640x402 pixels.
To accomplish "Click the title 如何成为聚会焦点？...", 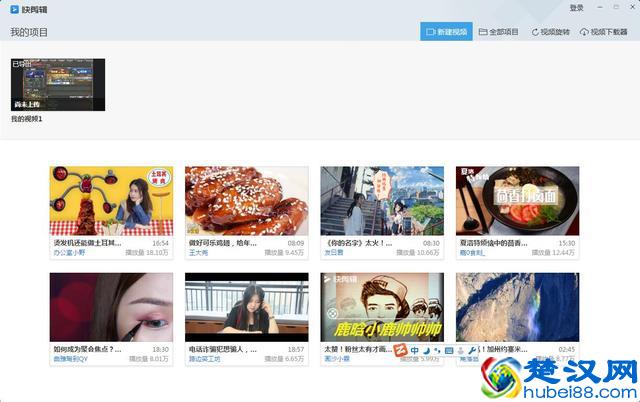I will pos(87,349).
